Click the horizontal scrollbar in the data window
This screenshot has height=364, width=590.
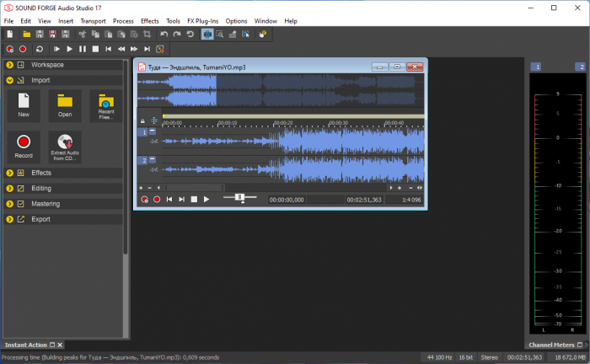(x=195, y=188)
